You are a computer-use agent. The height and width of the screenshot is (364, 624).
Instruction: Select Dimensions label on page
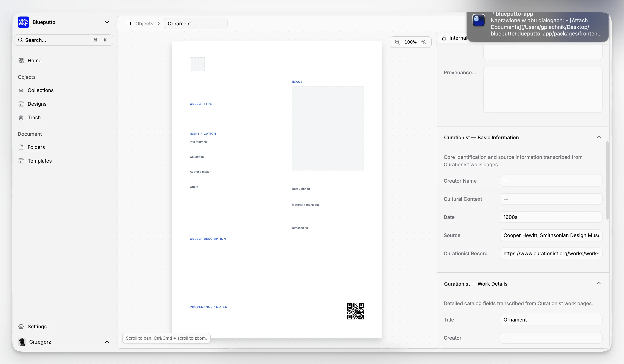(x=300, y=228)
